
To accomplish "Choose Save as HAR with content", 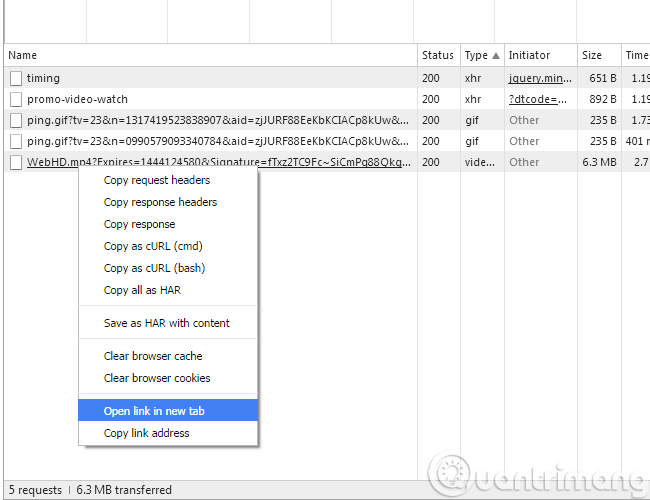I will [x=166, y=323].
